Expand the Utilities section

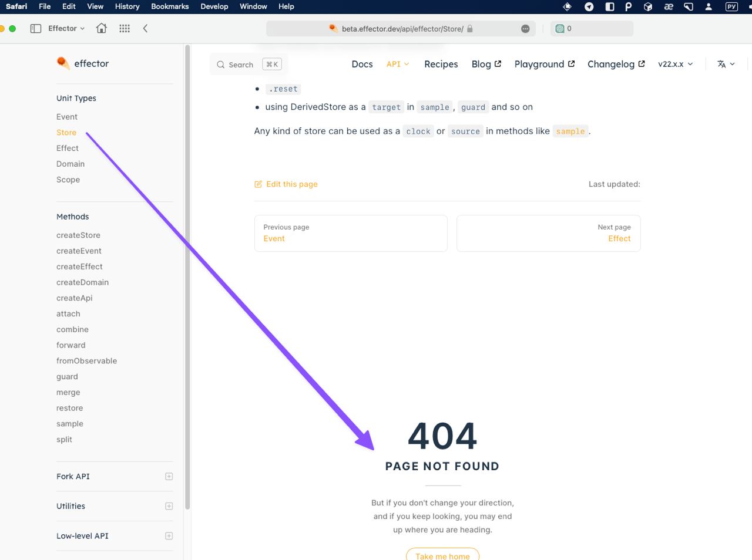point(169,505)
